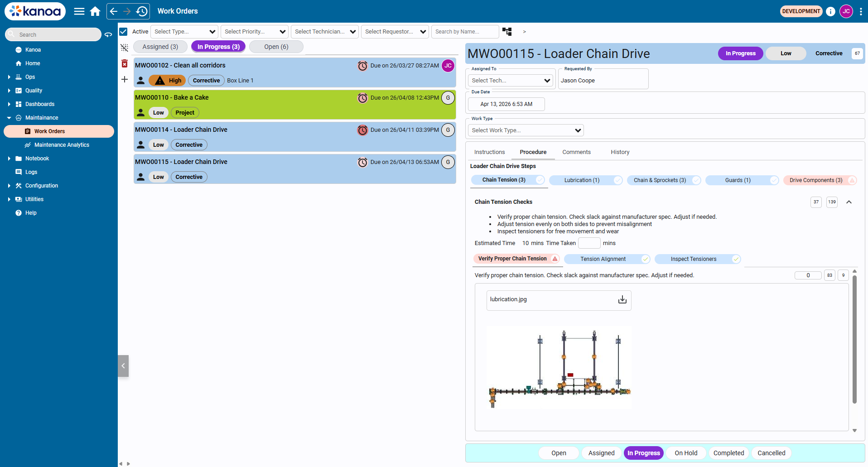Screen dimensions: 868x467
Task: Toggle the Open (6) filter chip
Action: [276, 47]
